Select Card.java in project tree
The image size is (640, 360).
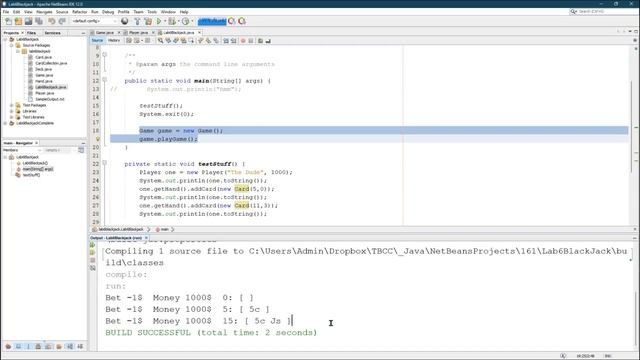[43, 57]
